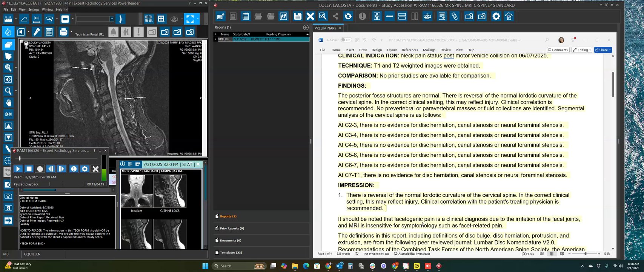Screen dimensions: 644x272
Task: Click the compass navigation icon
Action: pos(8,32)
